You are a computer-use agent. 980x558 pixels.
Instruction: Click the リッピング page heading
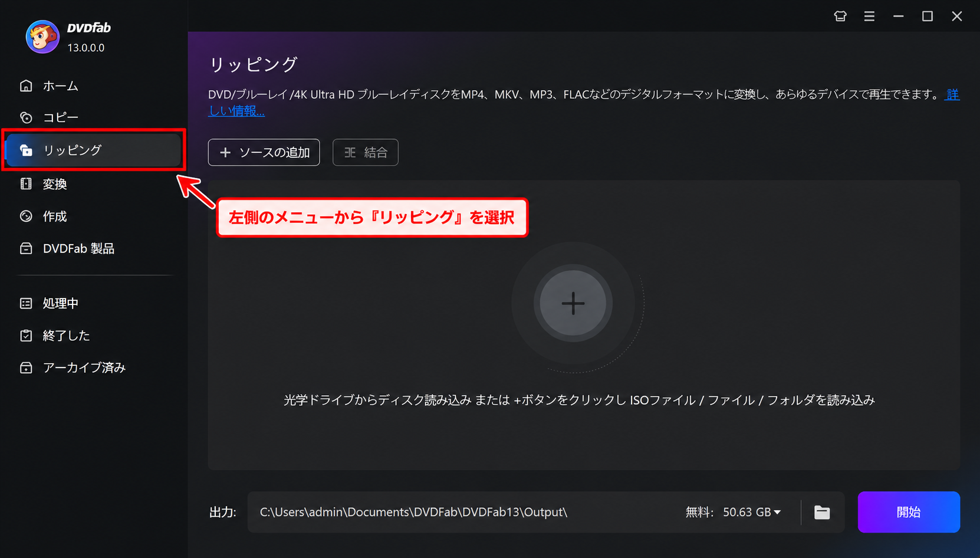click(253, 64)
